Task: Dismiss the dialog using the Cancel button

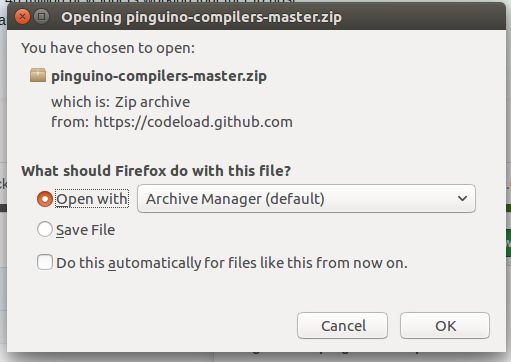Action: [x=342, y=325]
